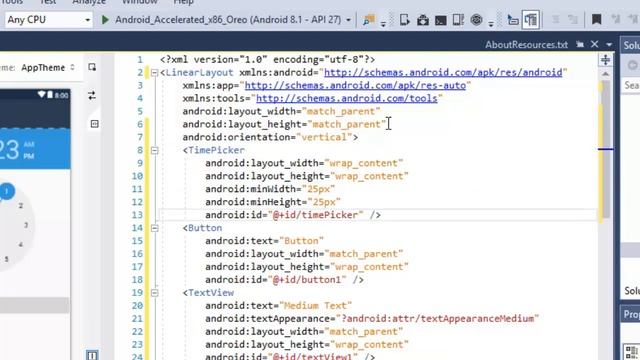This screenshot has width=640, height=360.
Task: Close the AboutResources.txt tab
Action: tap(594, 44)
